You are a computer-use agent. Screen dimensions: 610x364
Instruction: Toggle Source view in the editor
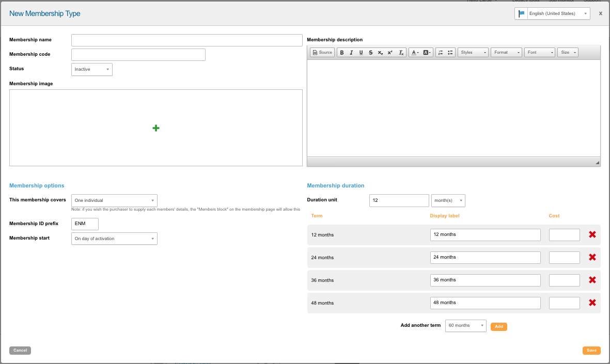coord(323,53)
